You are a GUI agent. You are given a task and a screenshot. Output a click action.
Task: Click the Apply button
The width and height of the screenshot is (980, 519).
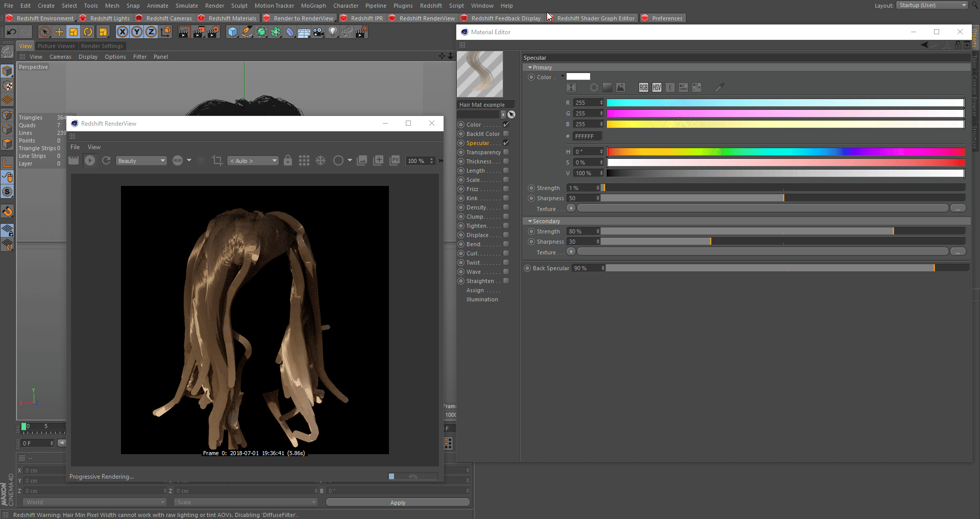pos(397,503)
